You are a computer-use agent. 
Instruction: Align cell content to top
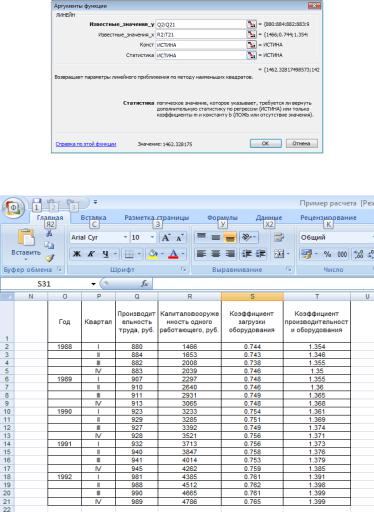(201, 237)
